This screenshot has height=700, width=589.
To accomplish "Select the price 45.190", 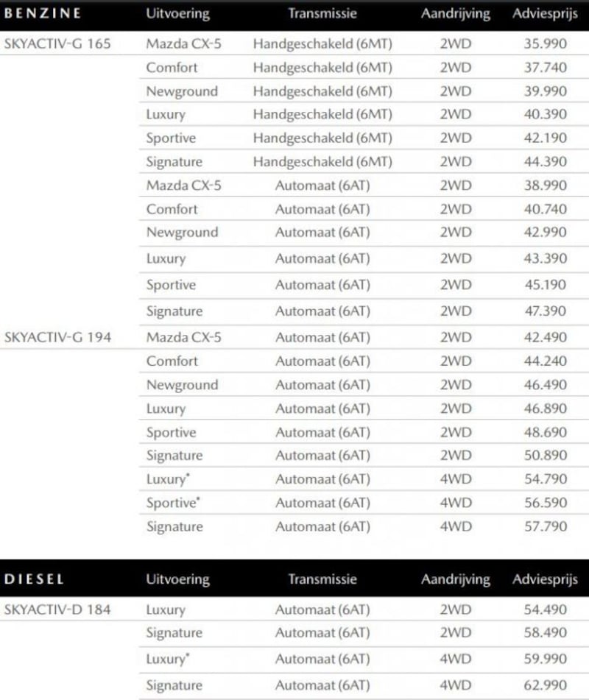I will click(546, 285).
